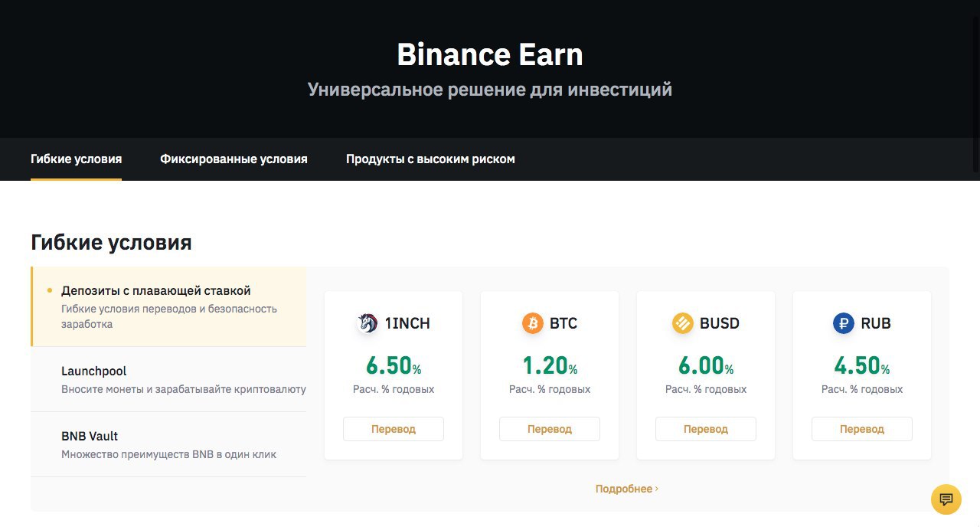Open the chat support icon
Screen dimensions: 980x527
[x=946, y=499]
